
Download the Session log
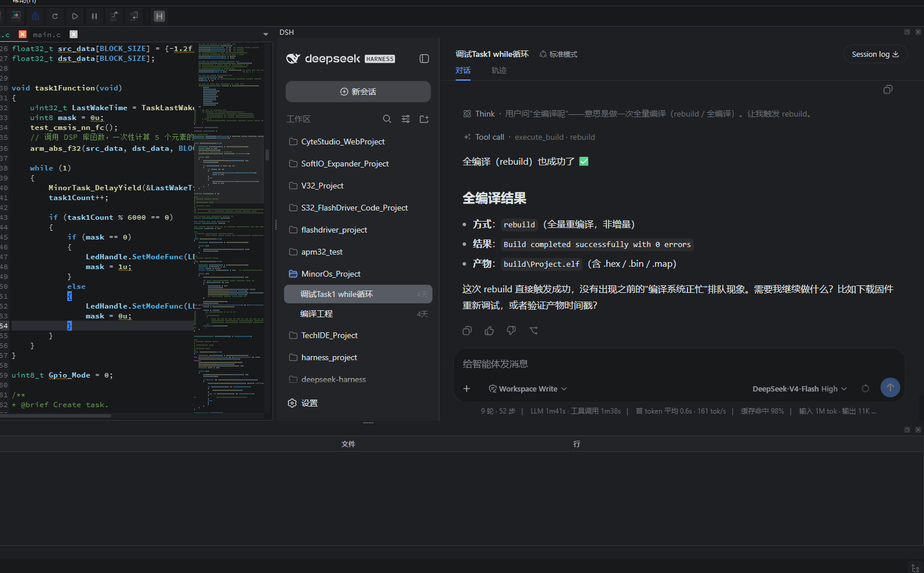tap(875, 54)
